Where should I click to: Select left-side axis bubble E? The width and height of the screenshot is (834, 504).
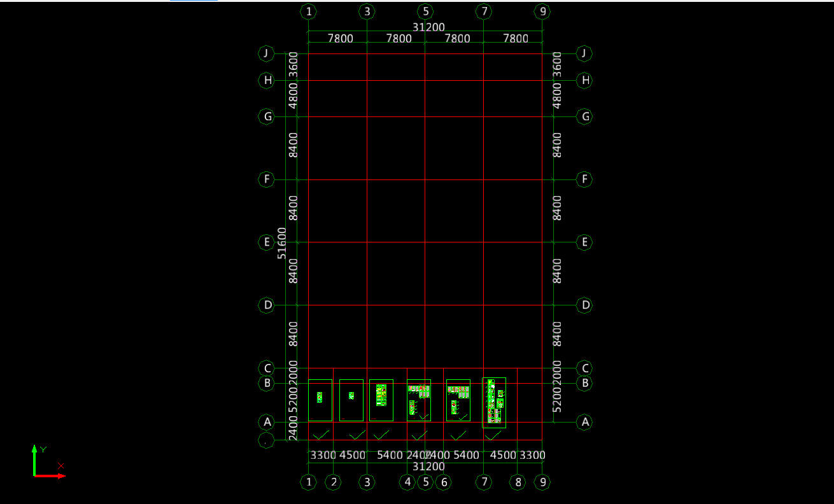click(266, 242)
